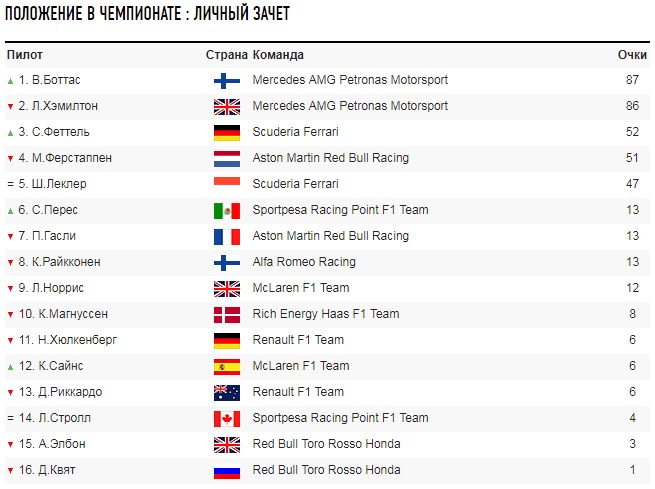Click the Australian flag beside Д.Риккардо
655x489 pixels.
(227, 393)
